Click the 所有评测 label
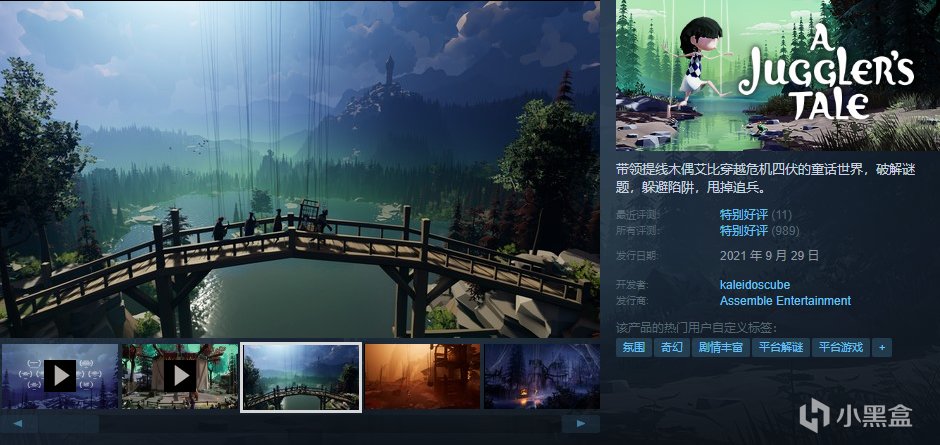The image size is (940, 445). pos(638,231)
